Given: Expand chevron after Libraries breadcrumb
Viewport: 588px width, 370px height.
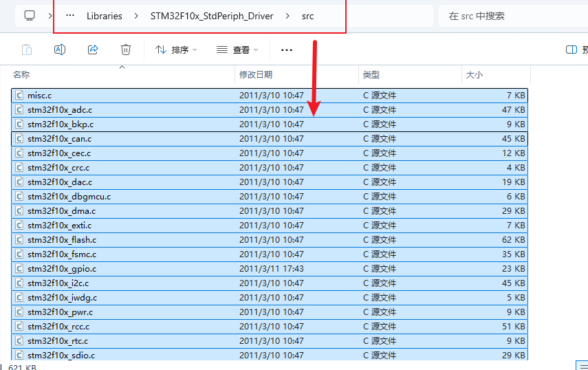Looking at the screenshot, I should point(136,16).
